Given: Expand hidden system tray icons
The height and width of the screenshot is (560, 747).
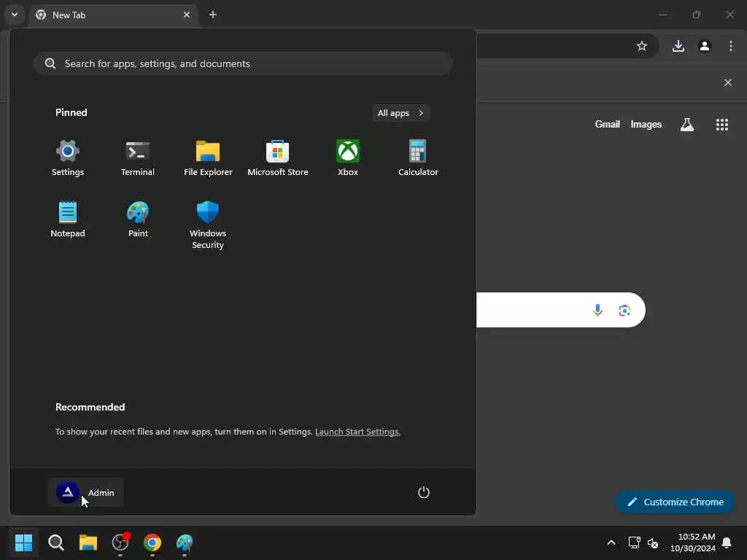Looking at the screenshot, I should point(611,542).
